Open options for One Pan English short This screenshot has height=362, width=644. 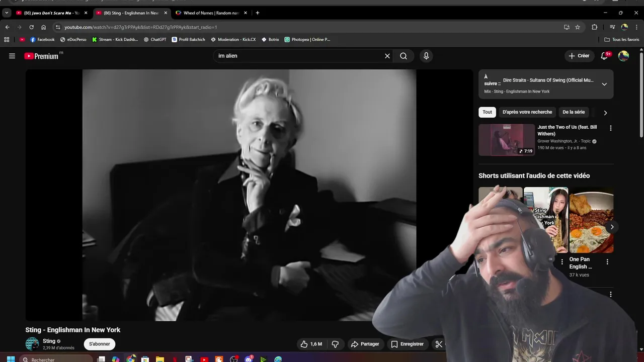click(x=607, y=262)
